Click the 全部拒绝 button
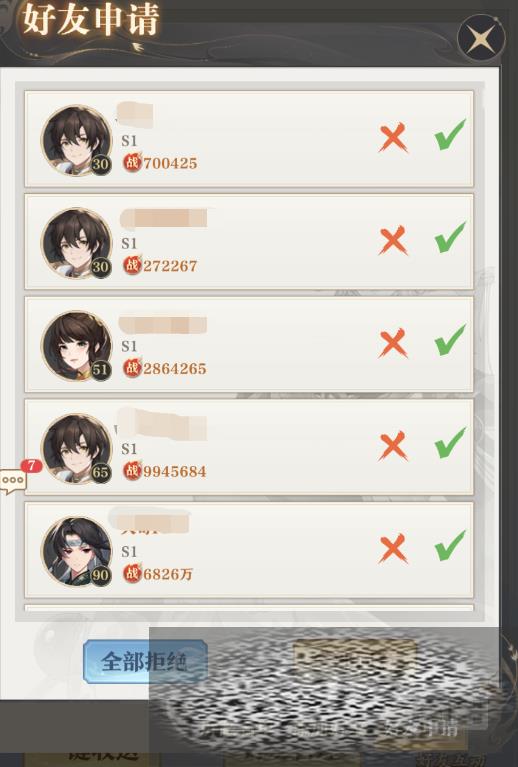 pos(145,662)
